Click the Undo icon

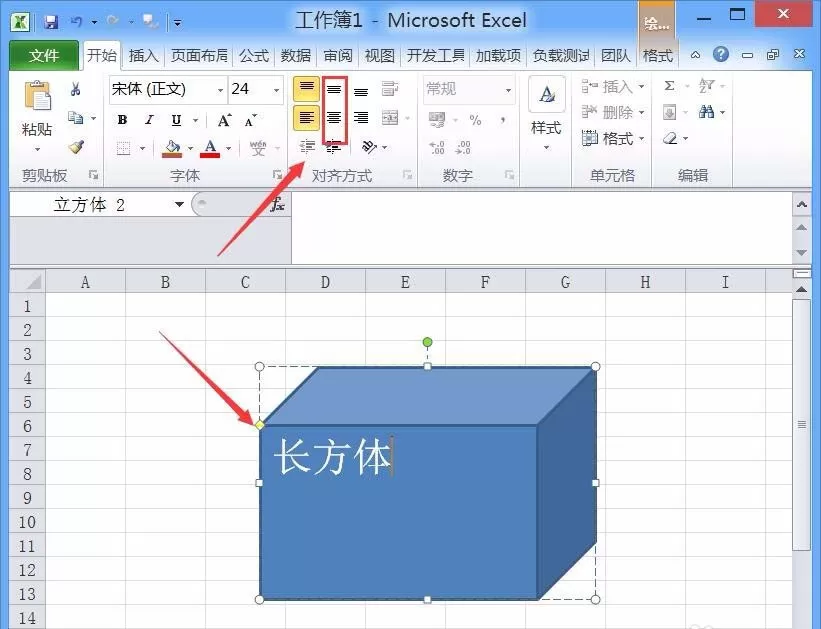[x=76, y=22]
